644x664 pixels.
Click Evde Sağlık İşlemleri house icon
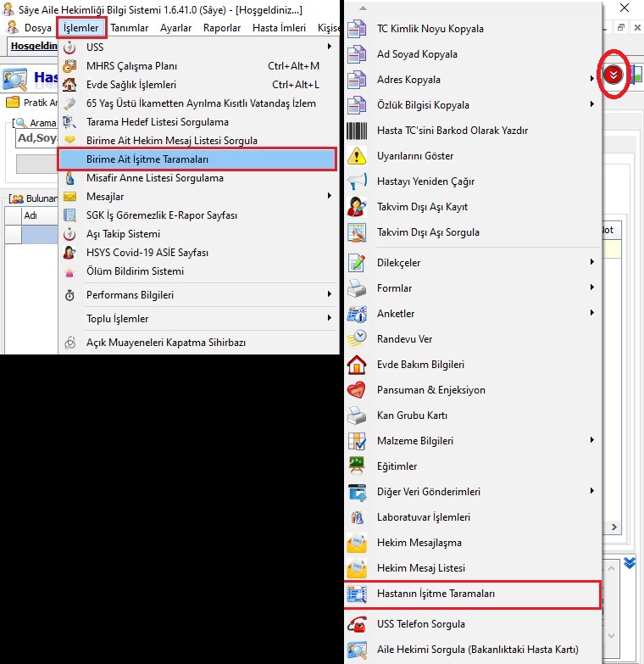69,85
